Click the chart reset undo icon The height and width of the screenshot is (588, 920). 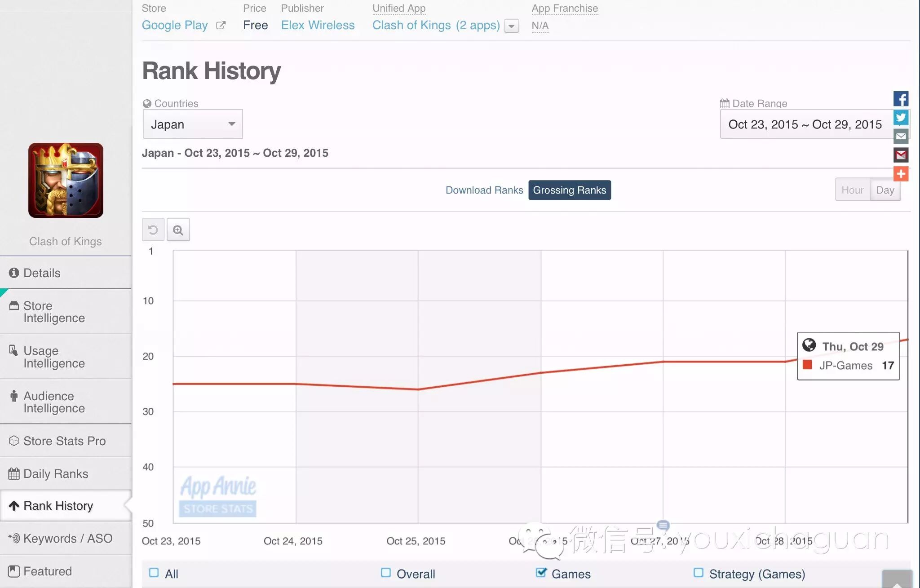tap(153, 230)
